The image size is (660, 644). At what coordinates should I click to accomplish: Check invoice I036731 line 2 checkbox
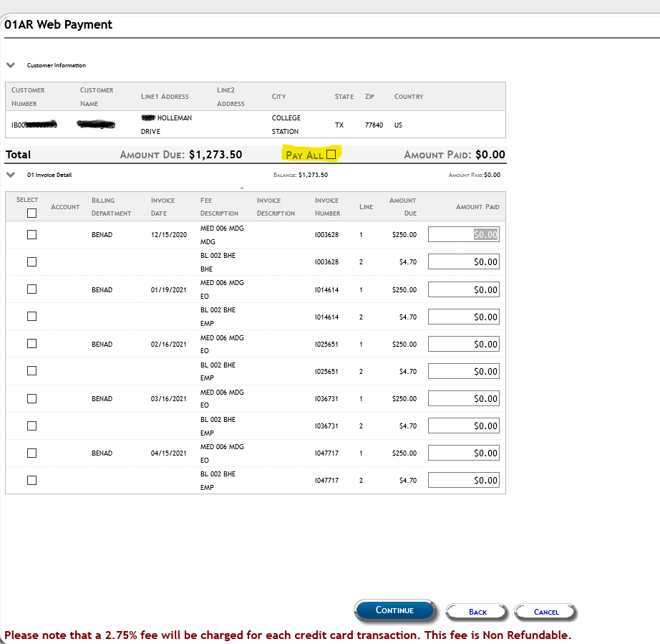(31, 426)
